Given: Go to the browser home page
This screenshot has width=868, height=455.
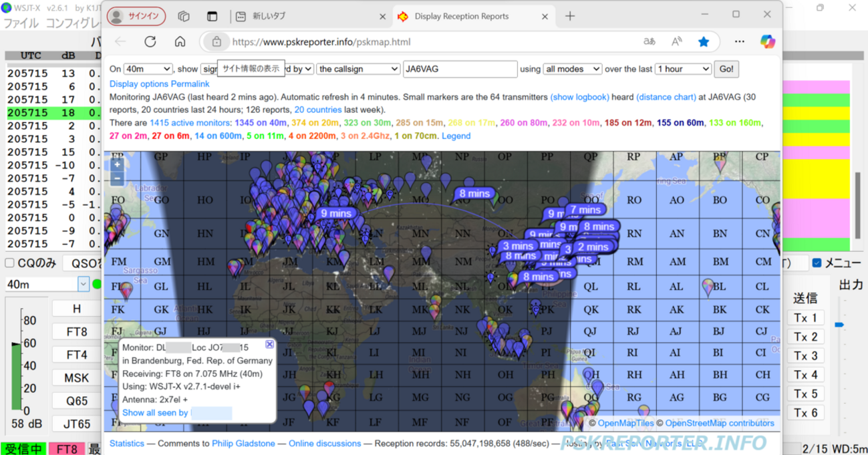Looking at the screenshot, I should click(x=180, y=41).
